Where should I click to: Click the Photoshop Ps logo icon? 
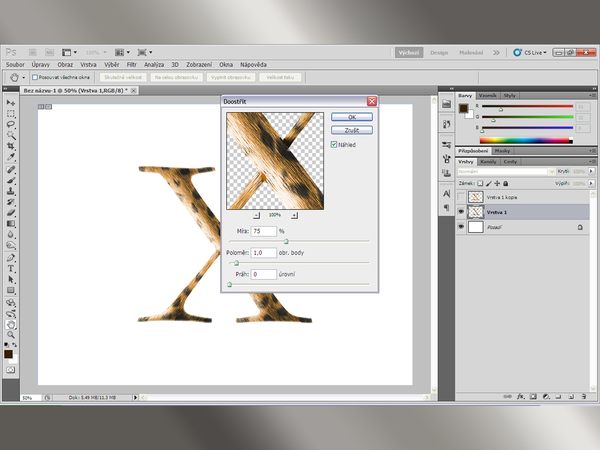[x=11, y=50]
